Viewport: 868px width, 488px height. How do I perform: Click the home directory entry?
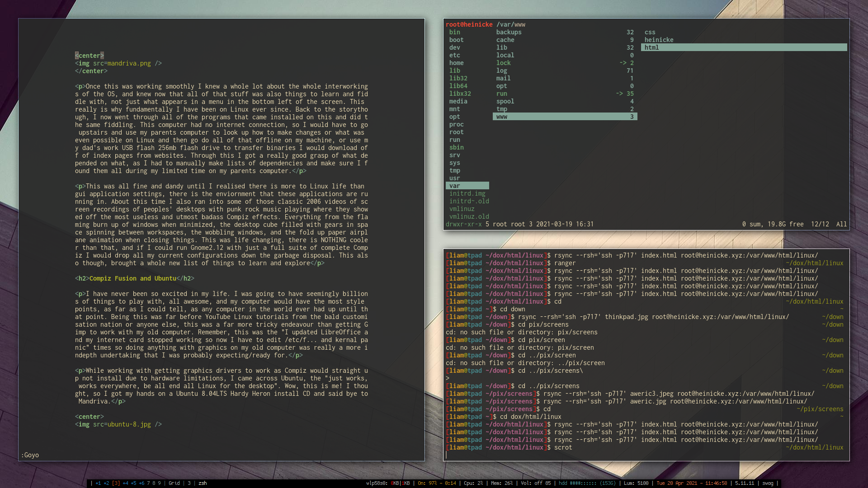456,63
